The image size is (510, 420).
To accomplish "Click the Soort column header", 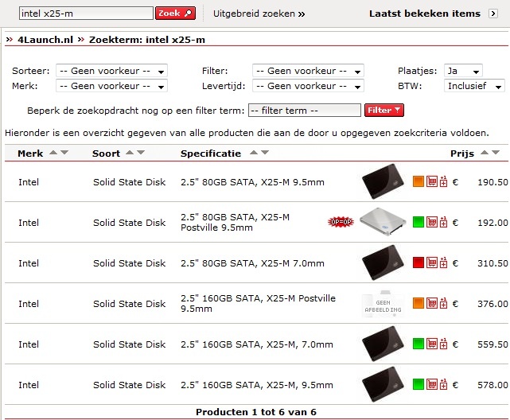I will (x=106, y=154).
